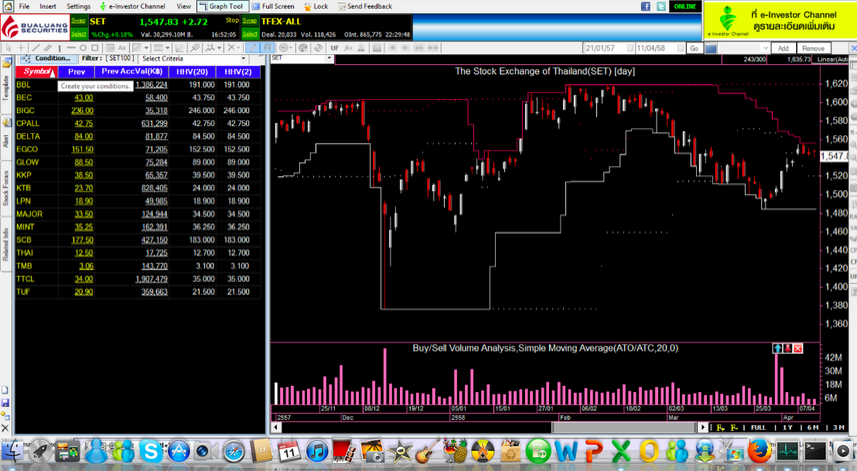857x471 pixels.
Task: Open the fx formula tool
Action: click(348, 48)
